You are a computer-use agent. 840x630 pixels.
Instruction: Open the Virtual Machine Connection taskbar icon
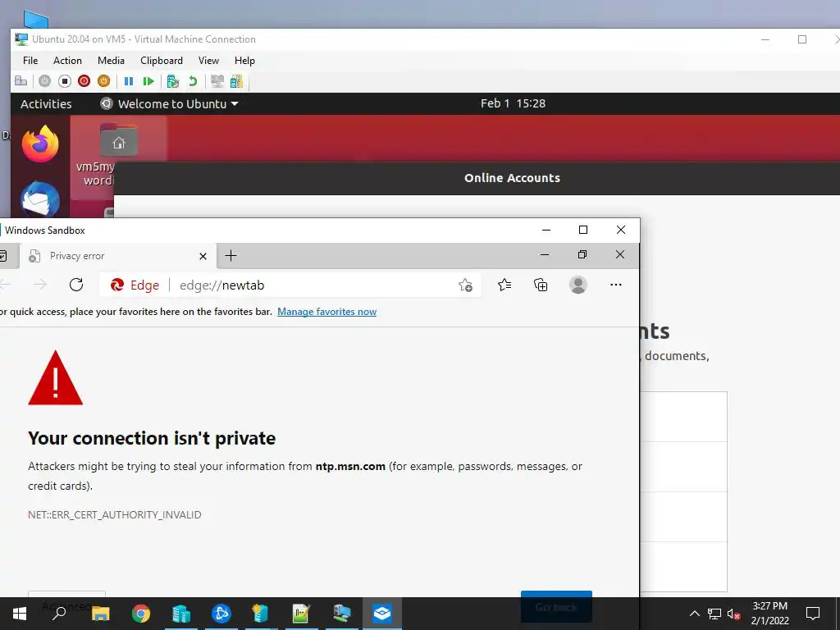[341, 614]
